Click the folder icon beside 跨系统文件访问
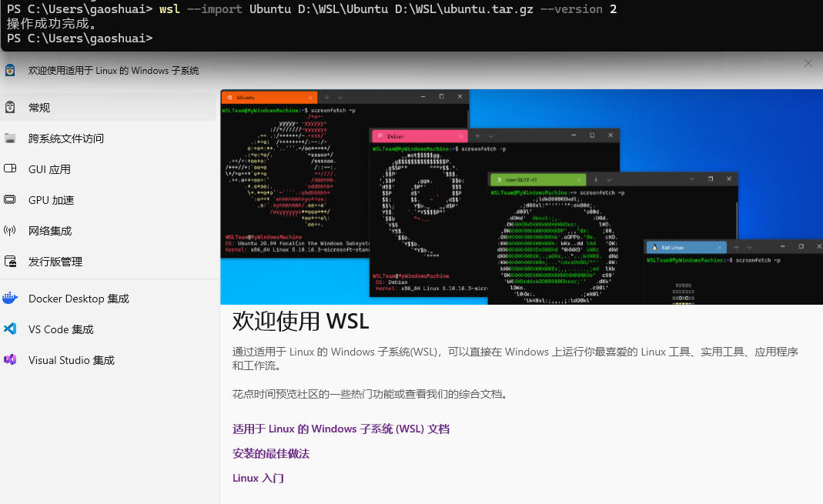 point(10,138)
